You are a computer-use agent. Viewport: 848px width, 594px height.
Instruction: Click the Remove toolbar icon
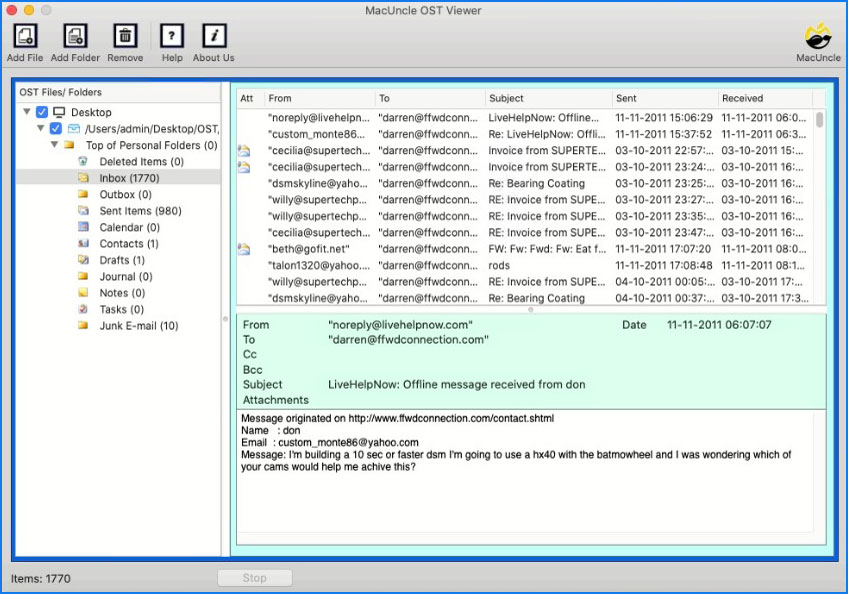pyautogui.click(x=124, y=33)
